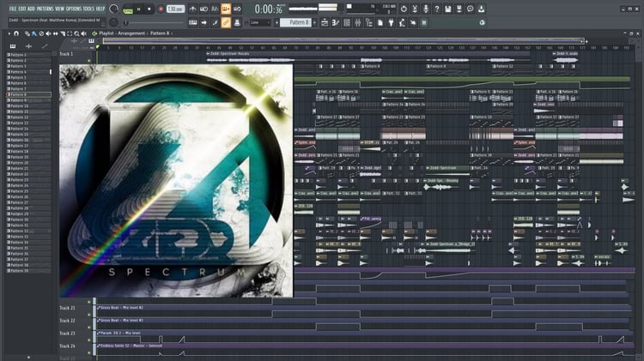Screen dimensions: 644x361
Task: Mute Track 1 green LED
Action: (89, 60)
